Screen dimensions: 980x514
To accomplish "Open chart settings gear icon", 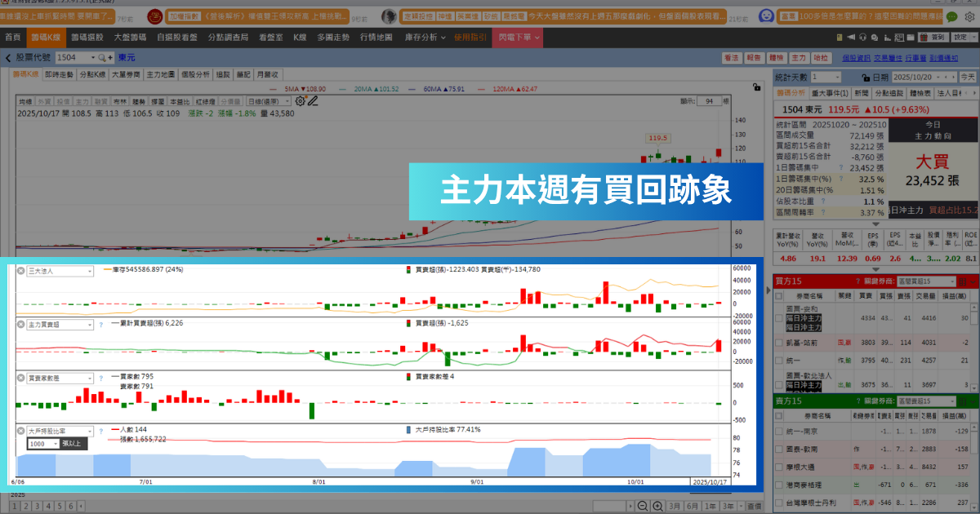I will click(300, 101).
